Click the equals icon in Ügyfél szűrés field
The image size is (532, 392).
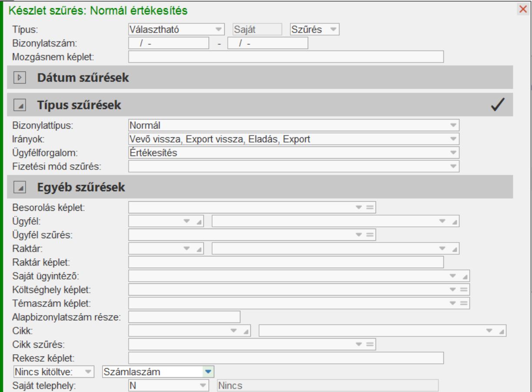(370, 235)
